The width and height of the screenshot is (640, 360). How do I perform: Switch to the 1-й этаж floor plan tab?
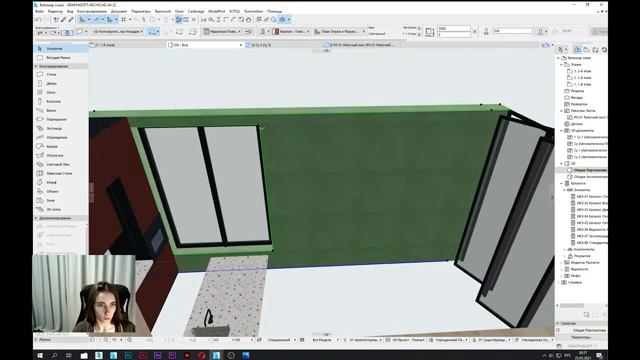coord(127,45)
